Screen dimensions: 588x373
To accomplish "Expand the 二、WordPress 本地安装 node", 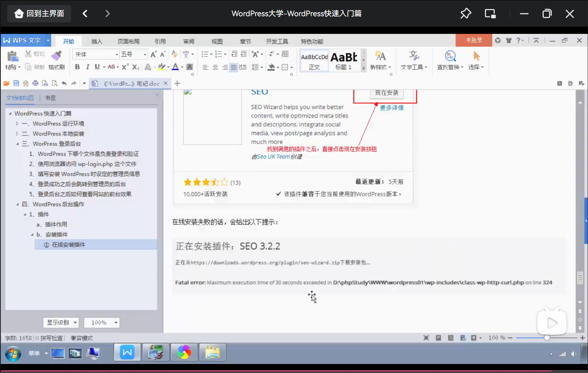I will point(17,134).
